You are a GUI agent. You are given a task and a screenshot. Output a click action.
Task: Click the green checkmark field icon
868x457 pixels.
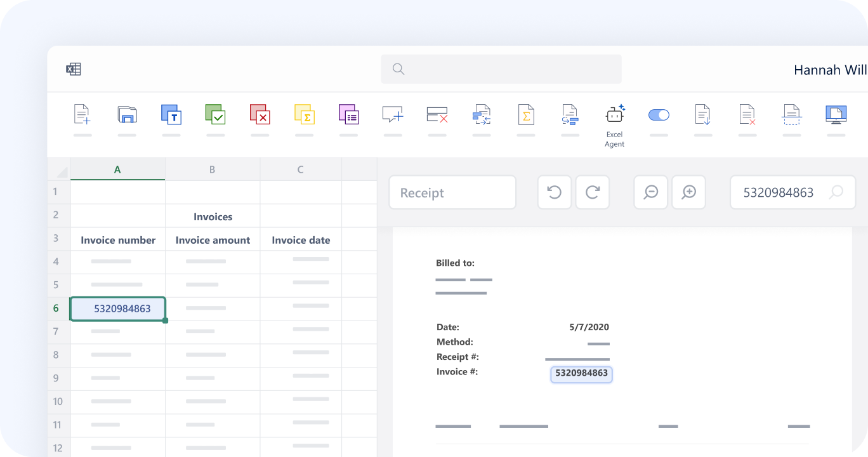[216, 115]
